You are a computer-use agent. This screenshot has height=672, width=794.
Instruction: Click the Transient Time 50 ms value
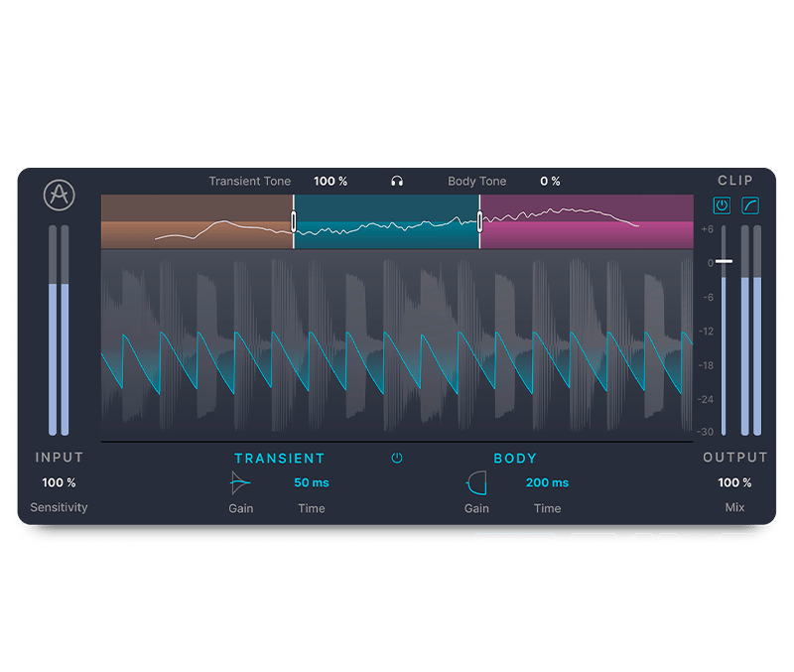pos(312,482)
